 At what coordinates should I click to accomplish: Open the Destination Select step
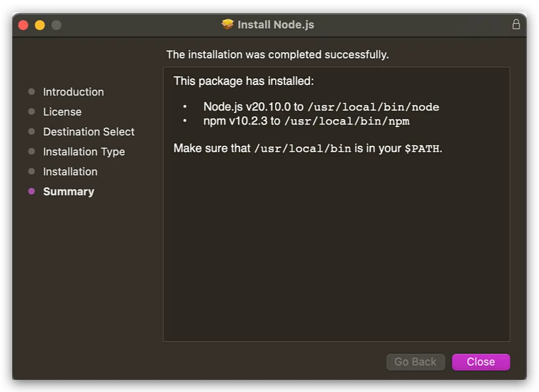pos(89,132)
